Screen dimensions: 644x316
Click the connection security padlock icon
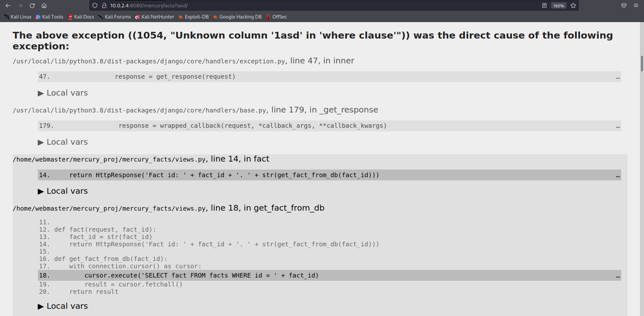[x=104, y=6]
